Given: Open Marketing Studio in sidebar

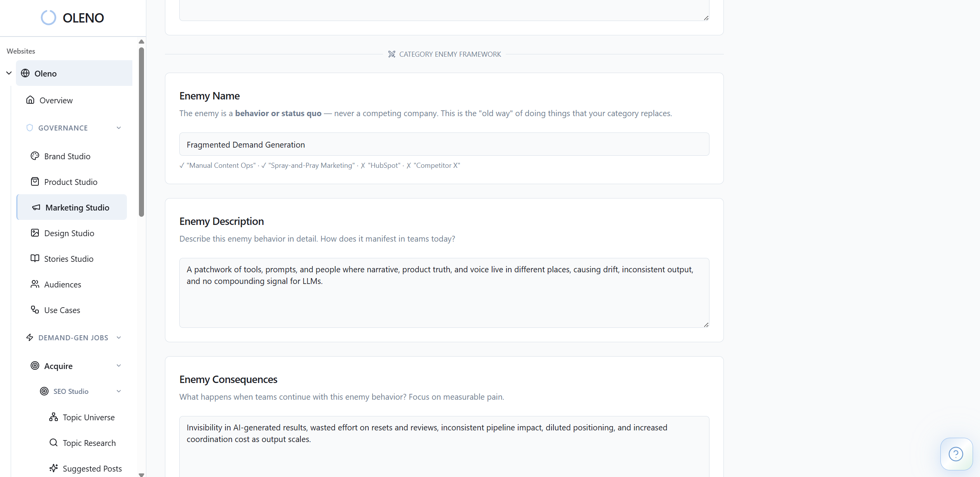Looking at the screenshot, I should (77, 207).
